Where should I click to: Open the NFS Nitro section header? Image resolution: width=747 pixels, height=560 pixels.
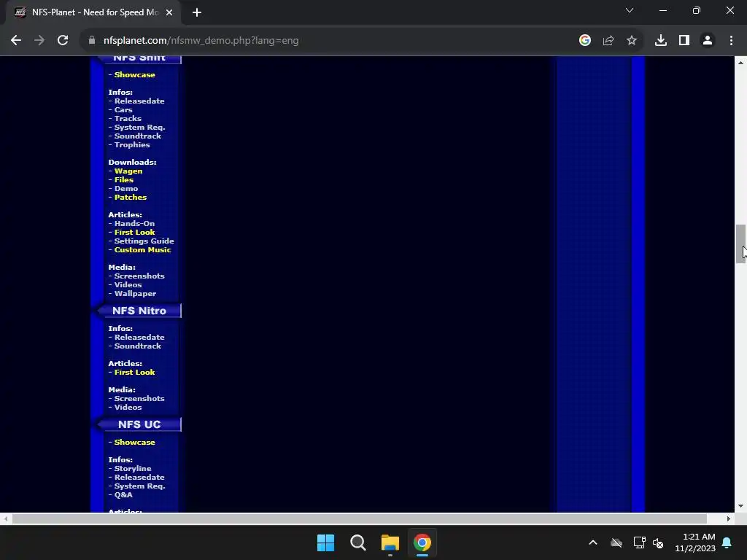pos(139,311)
